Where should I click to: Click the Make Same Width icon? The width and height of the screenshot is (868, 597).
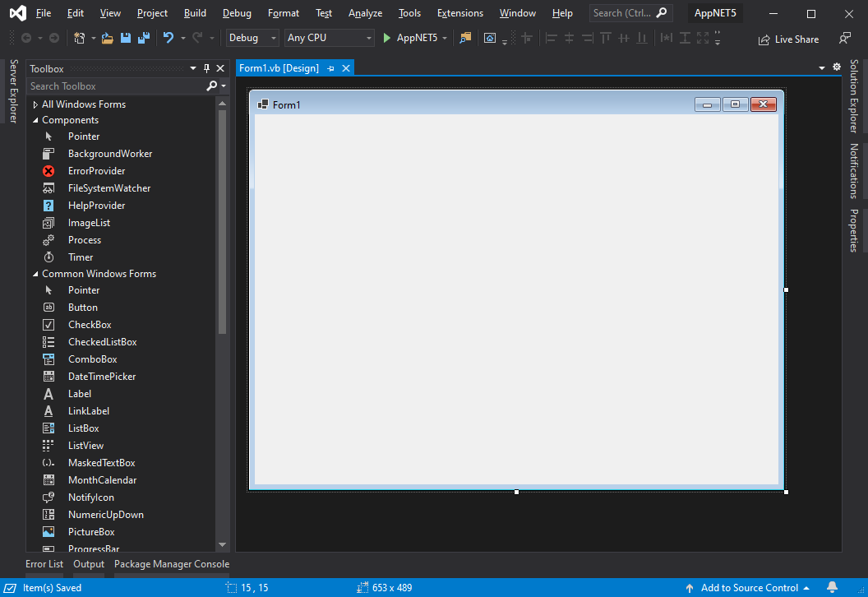(667, 38)
